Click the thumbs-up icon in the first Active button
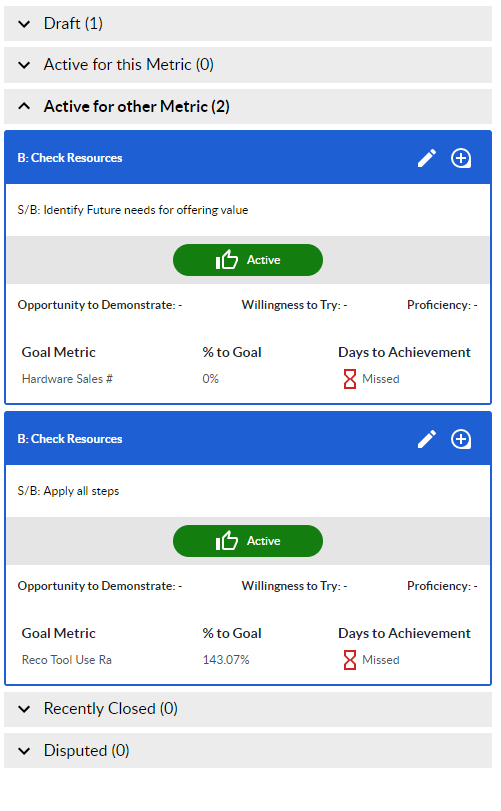 pyautogui.click(x=226, y=260)
